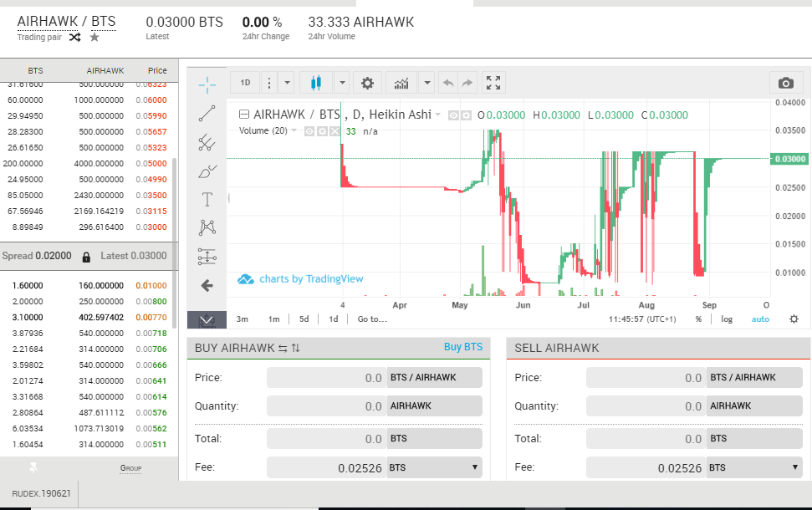Select the brush drawing tool
Screen dimensions: 812x510
coord(207,171)
